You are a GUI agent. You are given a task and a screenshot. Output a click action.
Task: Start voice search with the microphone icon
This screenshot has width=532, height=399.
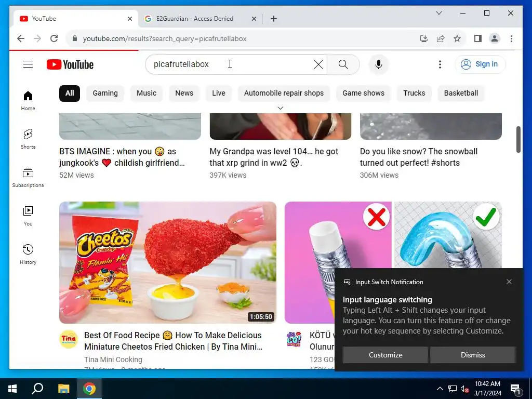pos(379,64)
